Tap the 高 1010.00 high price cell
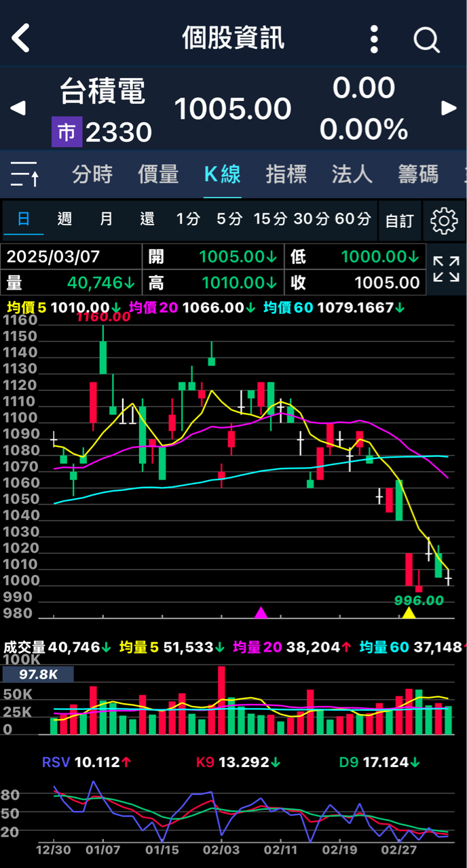Image resolution: width=467 pixels, height=868 pixels. tap(213, 282)
